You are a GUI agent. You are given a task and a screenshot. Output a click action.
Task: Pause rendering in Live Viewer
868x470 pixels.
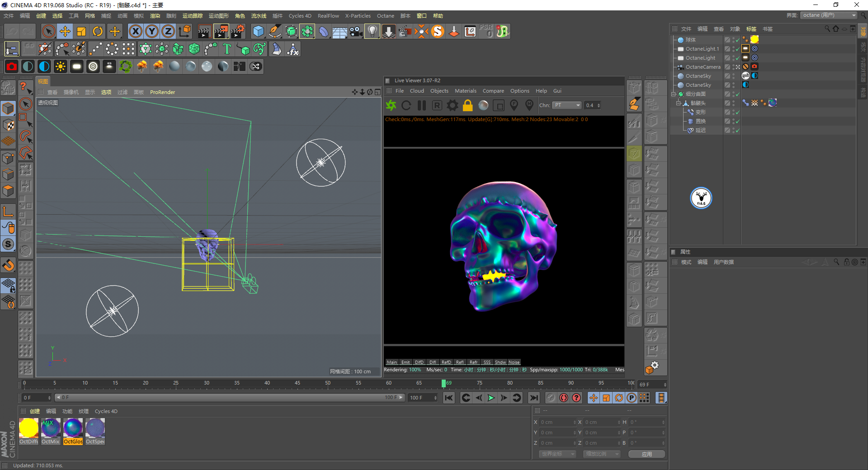tap(421, 105)
